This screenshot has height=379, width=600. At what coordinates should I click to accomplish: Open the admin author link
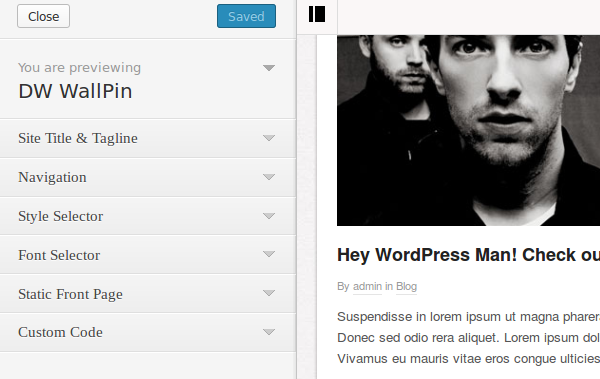click(x=367, y=286)
